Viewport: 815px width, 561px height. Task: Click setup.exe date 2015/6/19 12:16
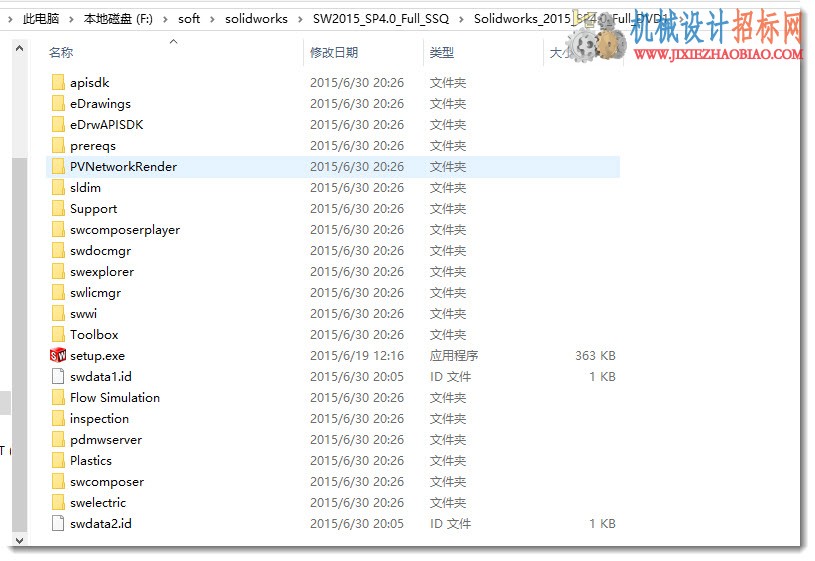[x=357, y=356]
